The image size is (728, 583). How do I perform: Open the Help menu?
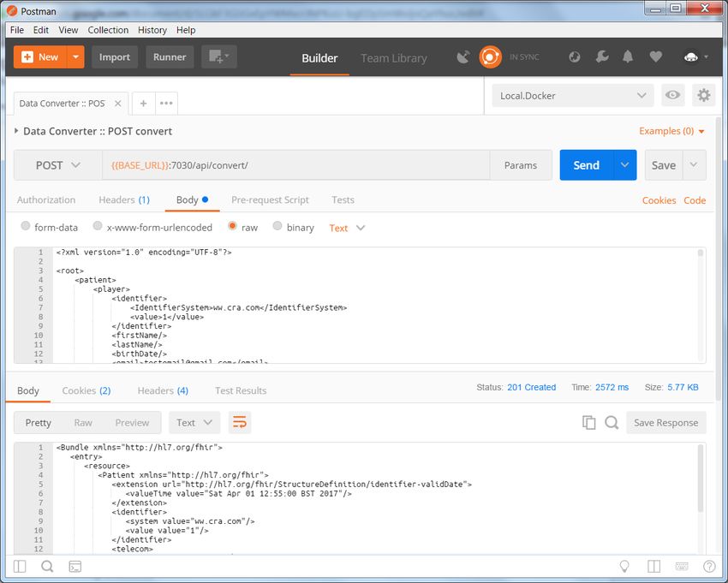pos(186,30)
